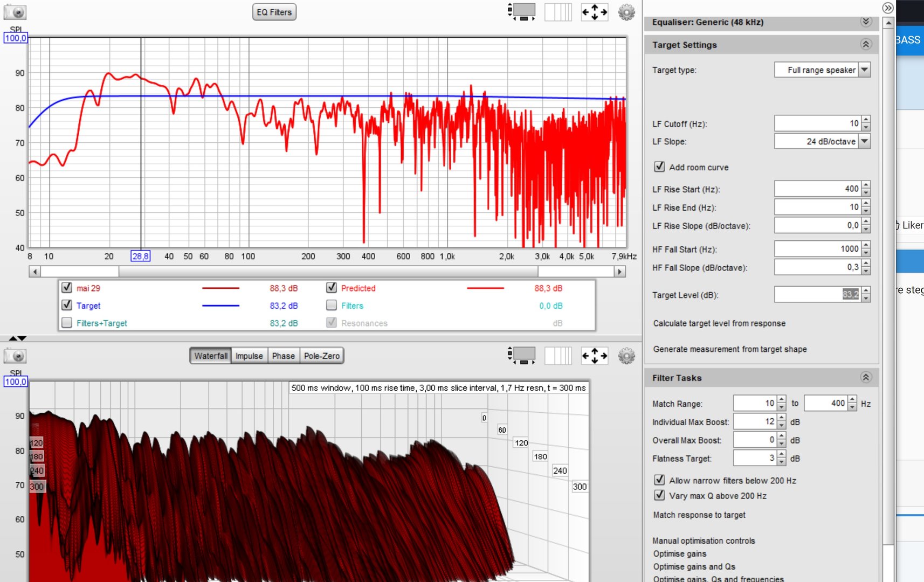Click the capture camera icon above SPL graph
This screenshot has height=582, width=924.
(15, 12)
